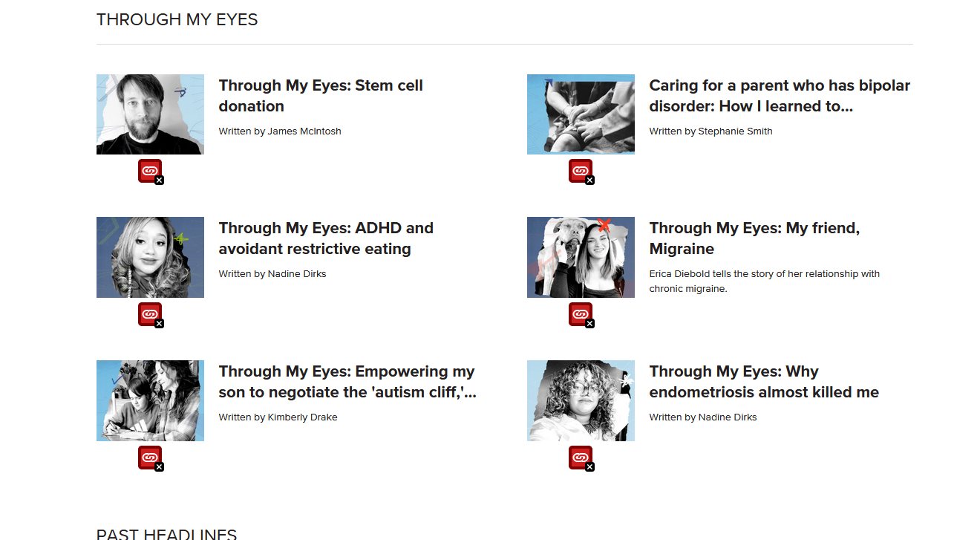Select the ADHD and avoidant eating thumbnail
980x540 pixels.
click(x=150, y=257)
